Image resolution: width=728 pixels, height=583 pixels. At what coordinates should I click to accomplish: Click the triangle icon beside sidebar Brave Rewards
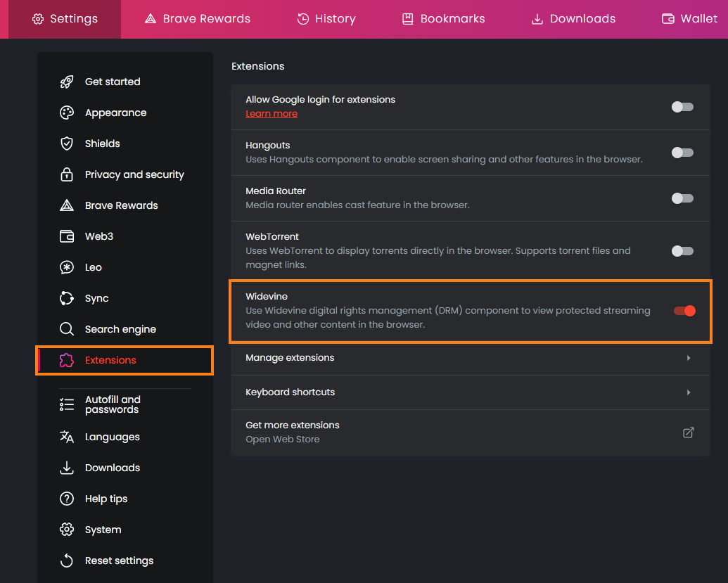coord(67,205)
